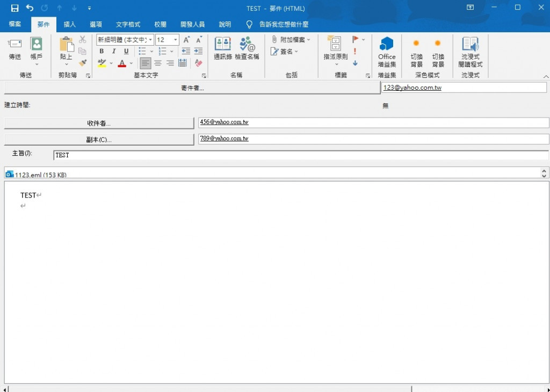550x392 pixels.
Task: Click the Follow Up flag icon
Action: tap(356, 39)
